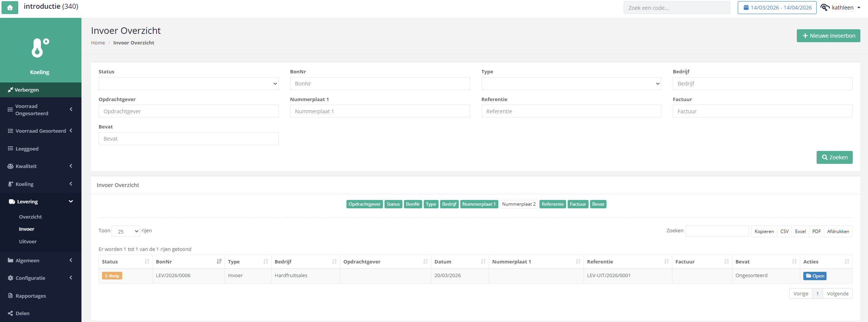This screenshot has height=322, width=868.
Task: Open Overzicht under Levering
Action: (x=30, y=217)
